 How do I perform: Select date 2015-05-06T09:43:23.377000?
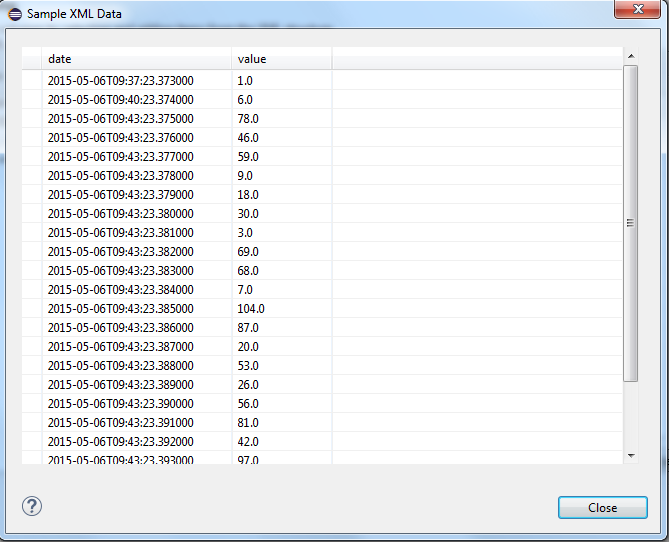(x=121, y=157)
